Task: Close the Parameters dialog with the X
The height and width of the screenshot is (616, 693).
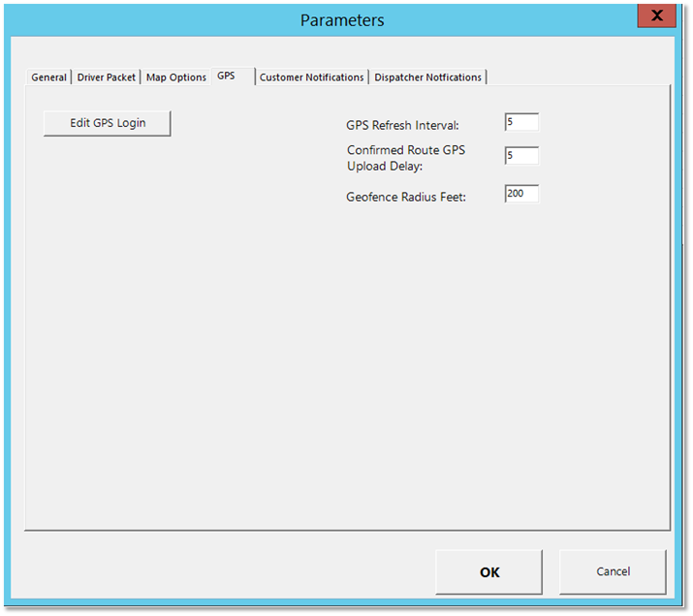Action: pos(656,16)
